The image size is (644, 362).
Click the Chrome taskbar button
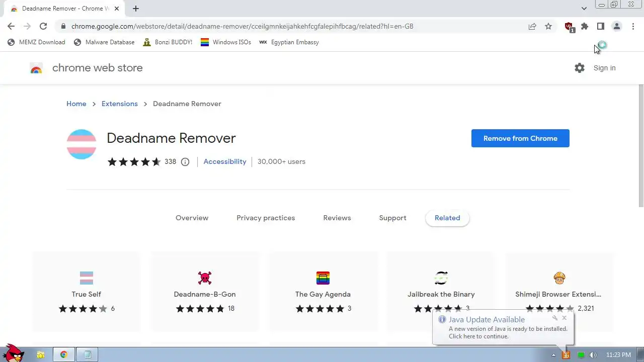[x=64, y=355]
